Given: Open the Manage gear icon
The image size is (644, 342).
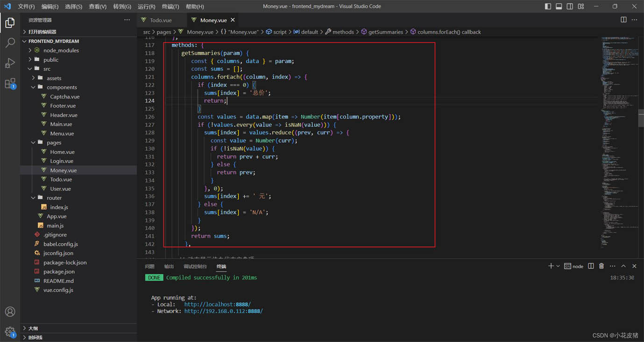Looking at the screenshot, I should point(10,332).
